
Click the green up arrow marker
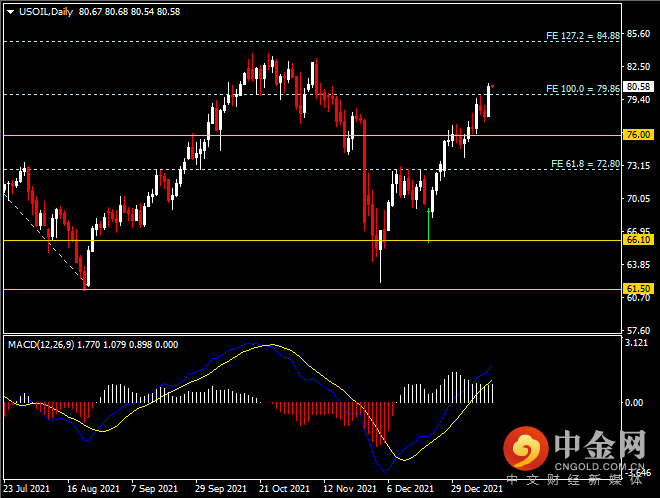tap(428, 225)
